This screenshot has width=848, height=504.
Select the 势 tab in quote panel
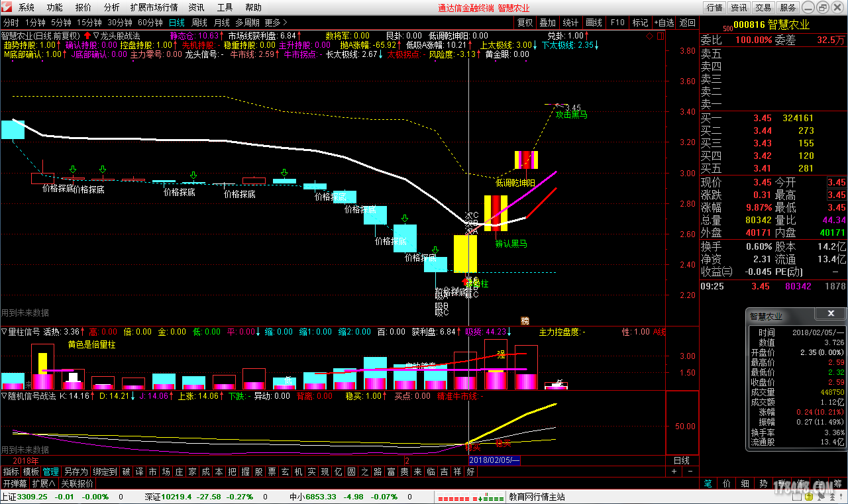(x=763, y=483)
